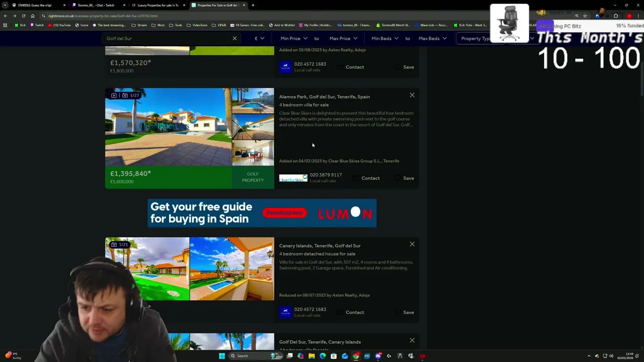The image size is (644, 362).
Task: Call 020 3879 9117 Clear Blue Skies
Action: [326, 175]
